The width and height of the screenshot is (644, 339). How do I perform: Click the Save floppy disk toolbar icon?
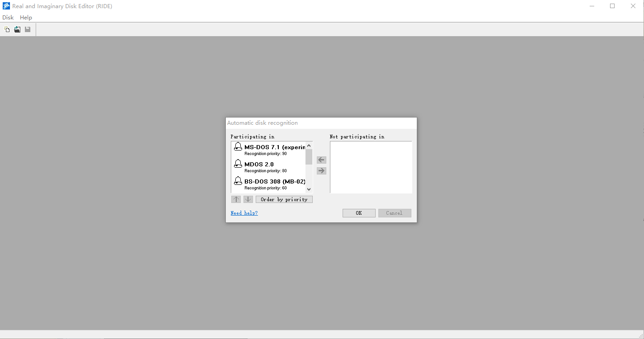[28, 29]
